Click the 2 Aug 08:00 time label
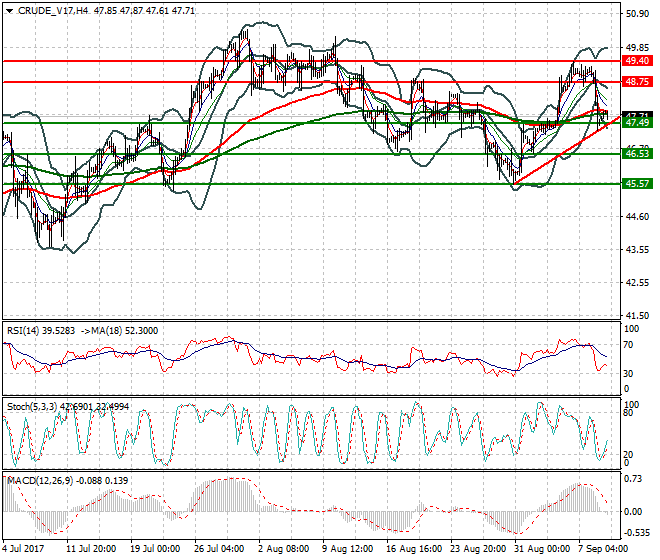 coord(284,549)
